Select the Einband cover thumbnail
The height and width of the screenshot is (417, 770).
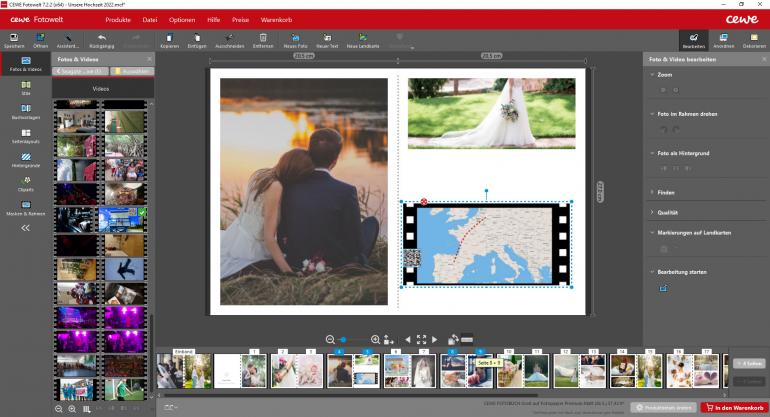(184, 370)
